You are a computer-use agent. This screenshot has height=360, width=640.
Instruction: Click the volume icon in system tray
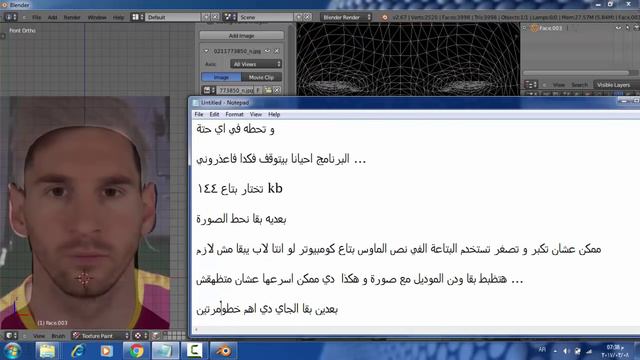coord(566,351)
